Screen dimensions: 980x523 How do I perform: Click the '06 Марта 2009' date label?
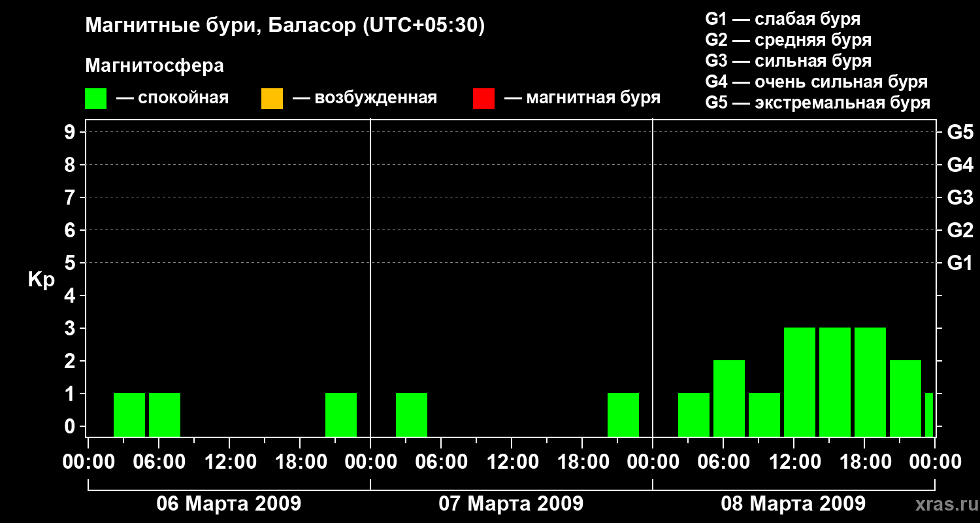coord(229,503)
